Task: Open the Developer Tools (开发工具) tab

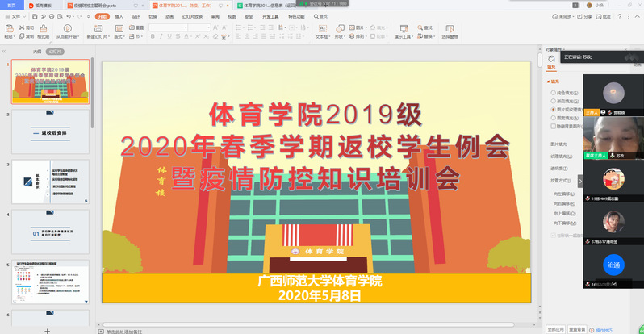Action: pyautogui.click(x=270, y=16)
